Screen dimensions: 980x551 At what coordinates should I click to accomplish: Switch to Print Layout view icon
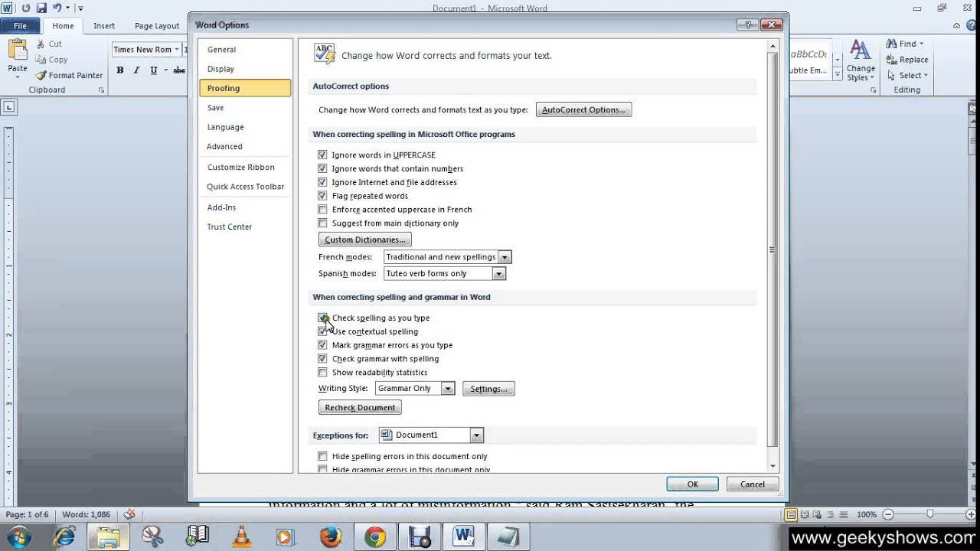click(x=792, y=514)
